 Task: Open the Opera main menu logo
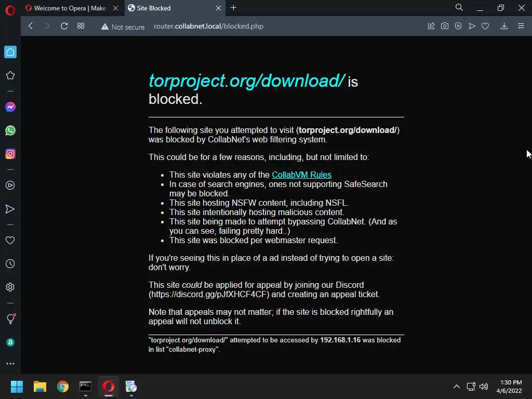(x=10, y=10)
